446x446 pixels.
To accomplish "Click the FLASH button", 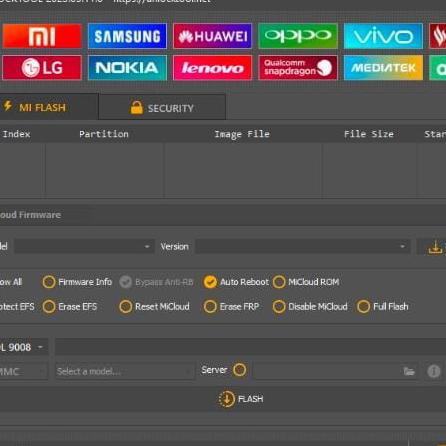I will pyautogui.click(x=241, y=399).
